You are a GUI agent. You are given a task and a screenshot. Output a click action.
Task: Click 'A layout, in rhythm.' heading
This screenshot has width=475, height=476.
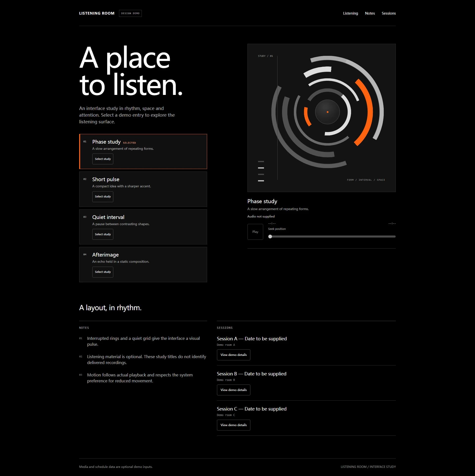110,308
